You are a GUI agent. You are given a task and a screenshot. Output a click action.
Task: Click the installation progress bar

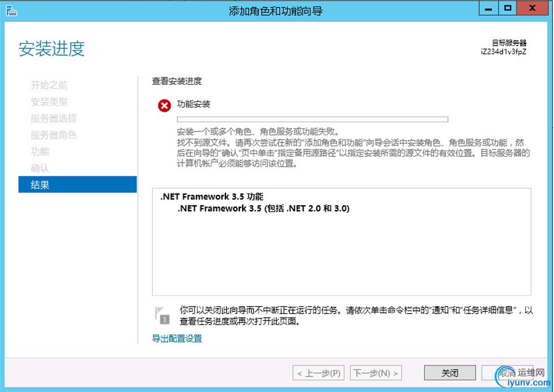(x=312, y=119)
